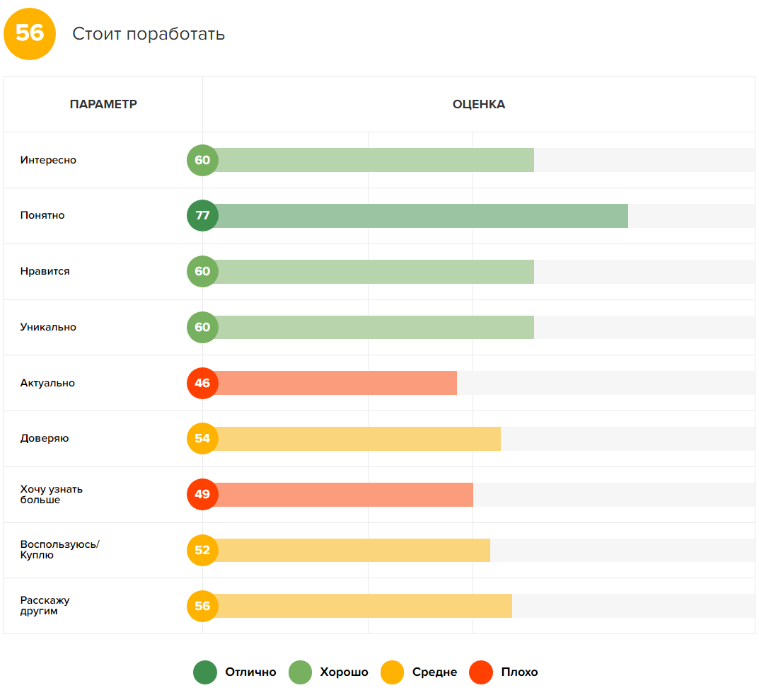Screen dimensions: 759x700
Task: Click the 77 score circle for Понятно
Action: pyautogui.click(x=202, y=216)
